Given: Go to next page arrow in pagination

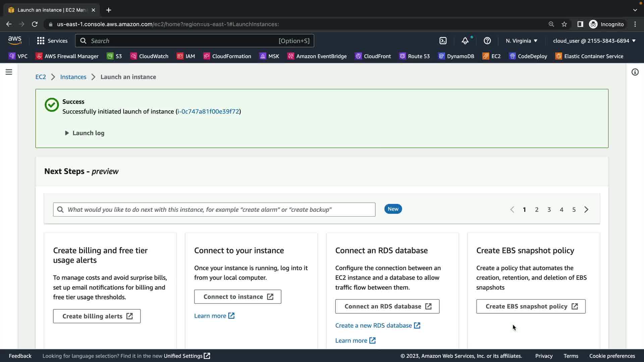Looking at the screenshot, I should click(586, 209).
